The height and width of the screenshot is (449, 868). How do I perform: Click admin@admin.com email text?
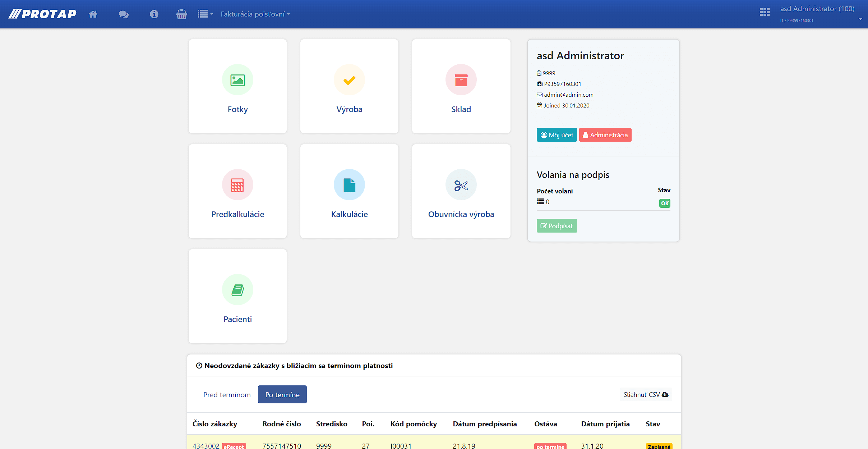pyautogui.click(x=569, y=95)
